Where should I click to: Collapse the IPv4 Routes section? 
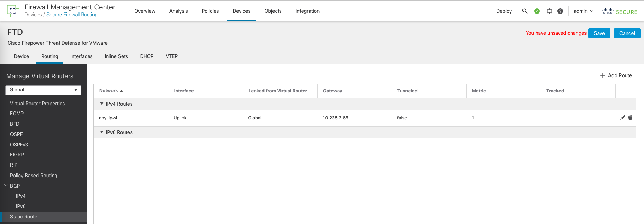[102, 104]
